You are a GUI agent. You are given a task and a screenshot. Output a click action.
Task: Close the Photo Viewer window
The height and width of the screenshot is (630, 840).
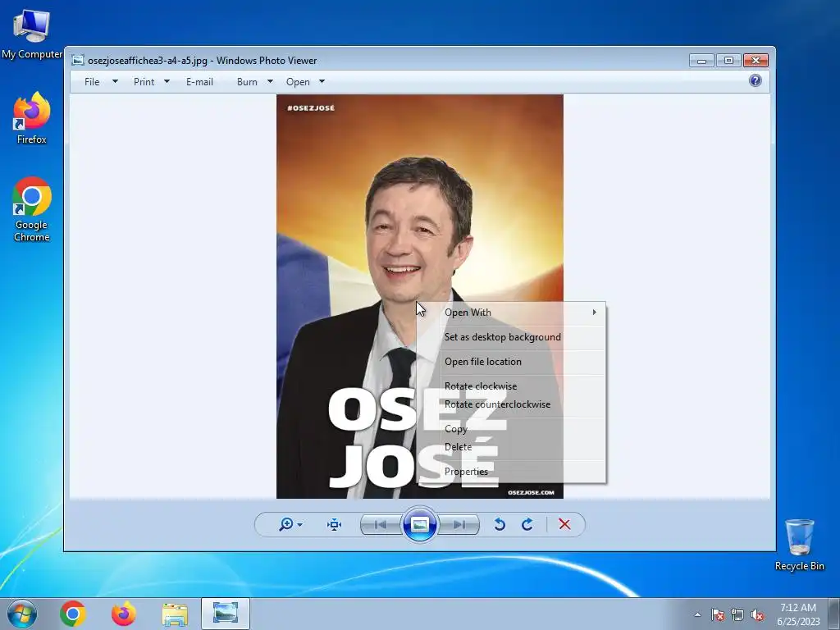756,61
